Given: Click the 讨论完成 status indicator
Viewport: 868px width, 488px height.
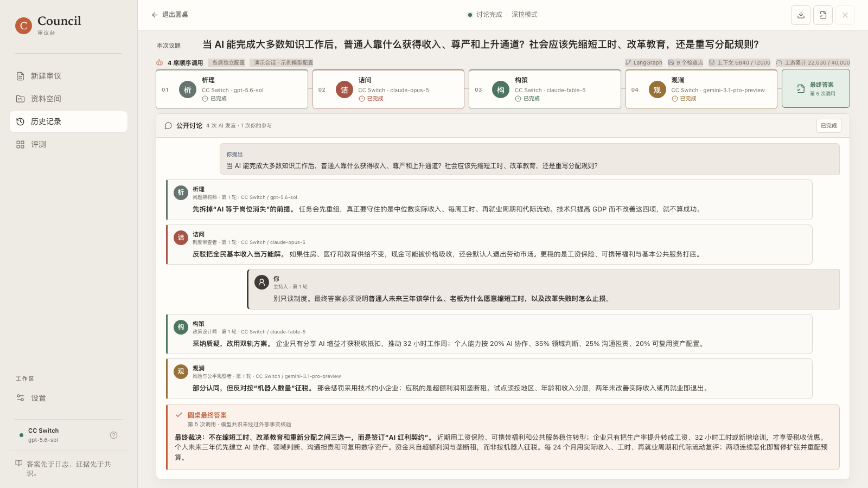Looking at the screenshot, I should point(485,15).
